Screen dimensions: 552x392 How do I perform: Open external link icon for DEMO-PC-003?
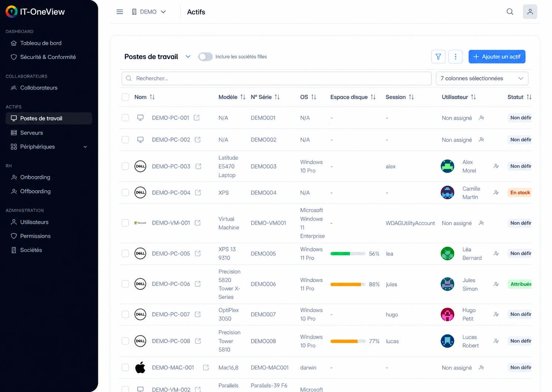point(198,166)
